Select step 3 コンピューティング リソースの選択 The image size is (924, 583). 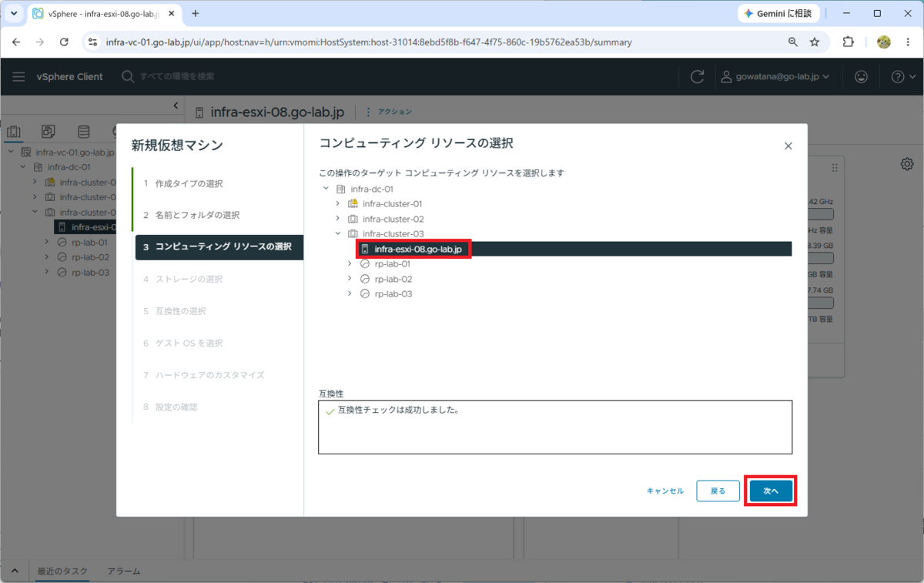[219, 246]
